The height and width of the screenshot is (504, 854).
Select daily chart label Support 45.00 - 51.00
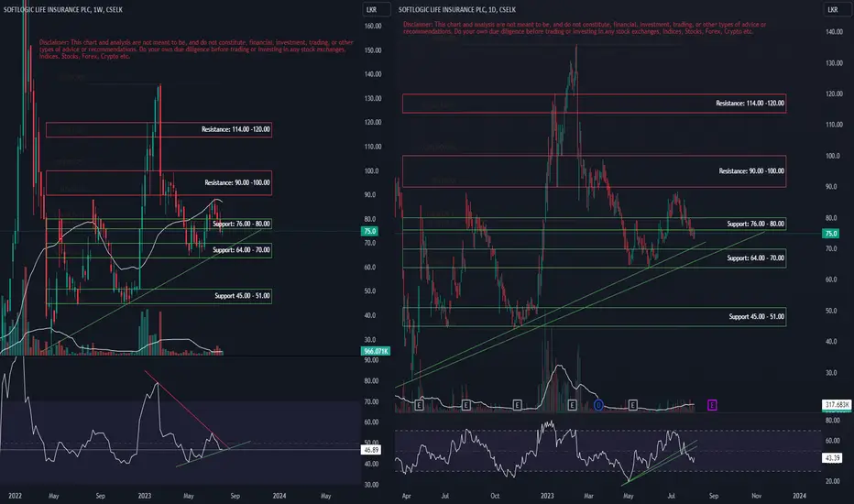(757, 316)
